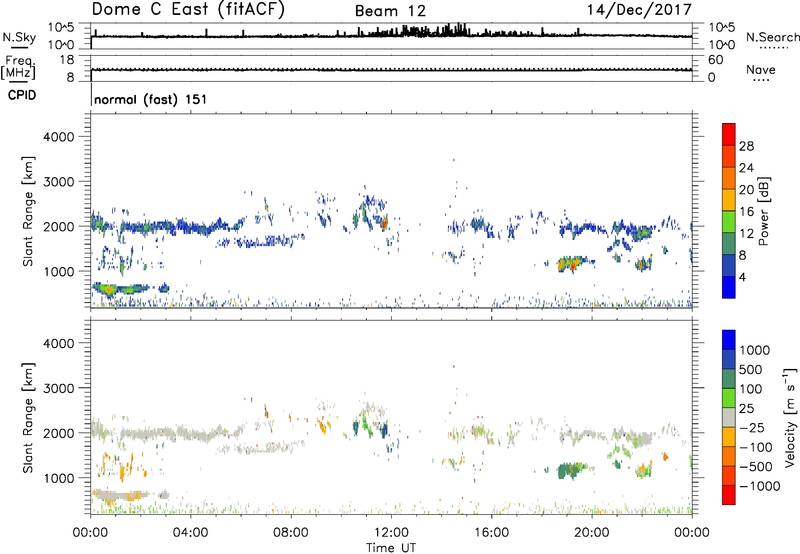Click the strong power echo near 12:00 at 2000 km
The width and height of the screenshot is (800, 554).
click(384, 223)
